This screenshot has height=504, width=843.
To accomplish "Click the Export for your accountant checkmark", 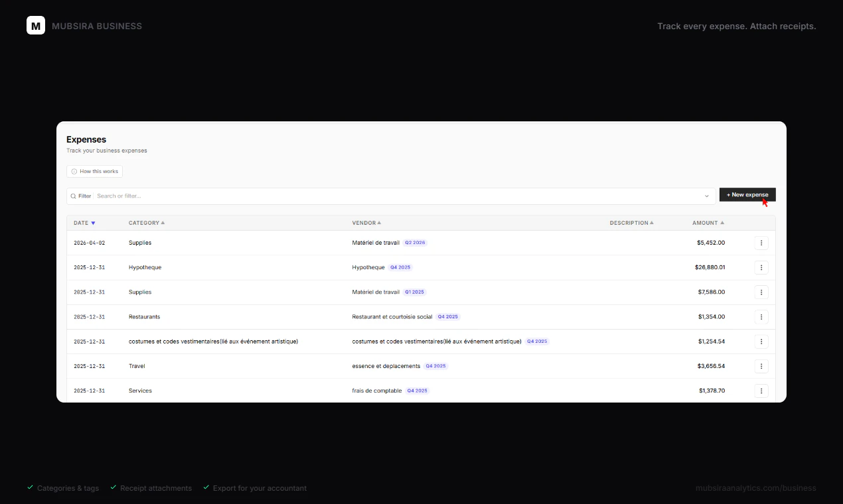I will (x=205, y=487).
